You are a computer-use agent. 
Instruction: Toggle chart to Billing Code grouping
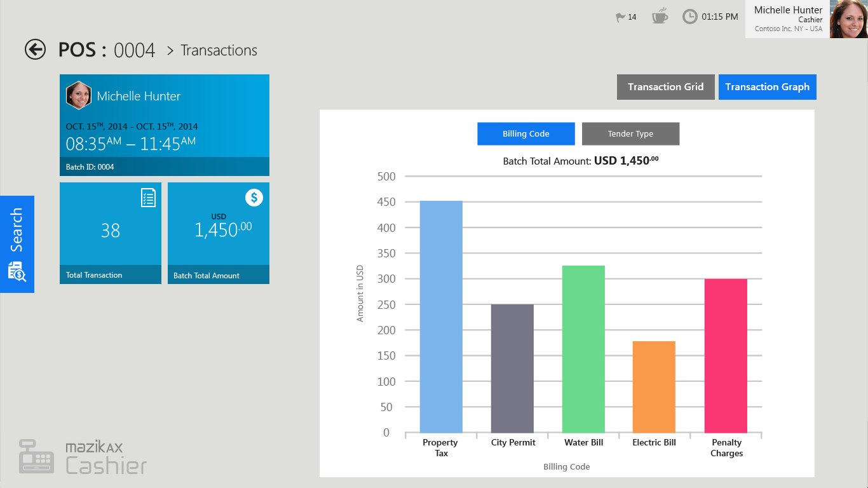pyautogui.click(x=526, y=133)
